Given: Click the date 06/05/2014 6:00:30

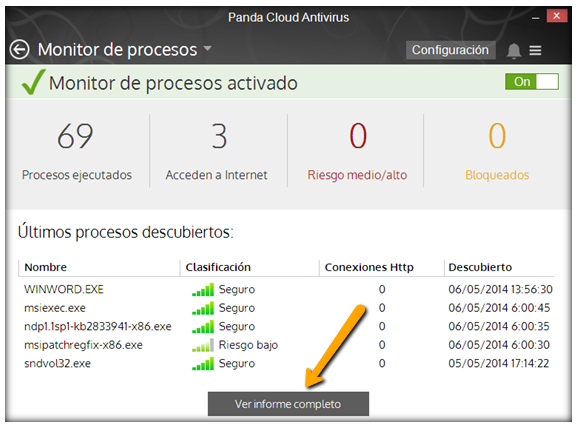Looking at the screenshot, I should point(499,345).
